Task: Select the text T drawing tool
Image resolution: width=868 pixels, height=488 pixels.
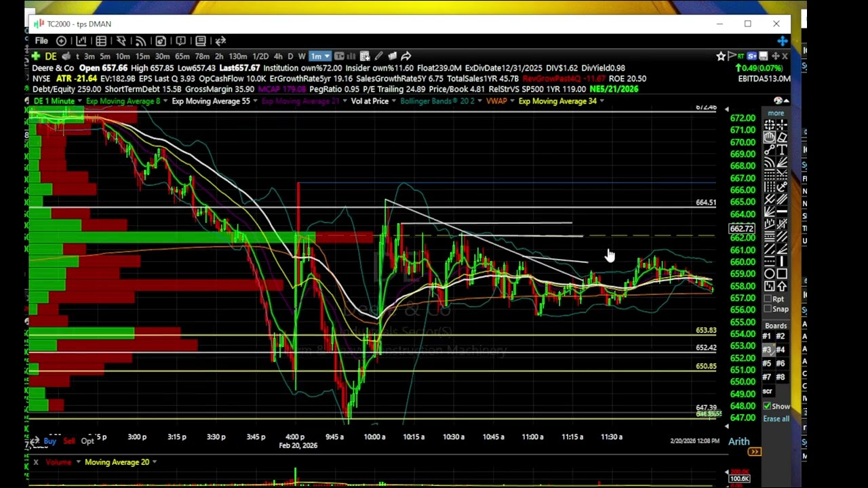Action: 782,149
